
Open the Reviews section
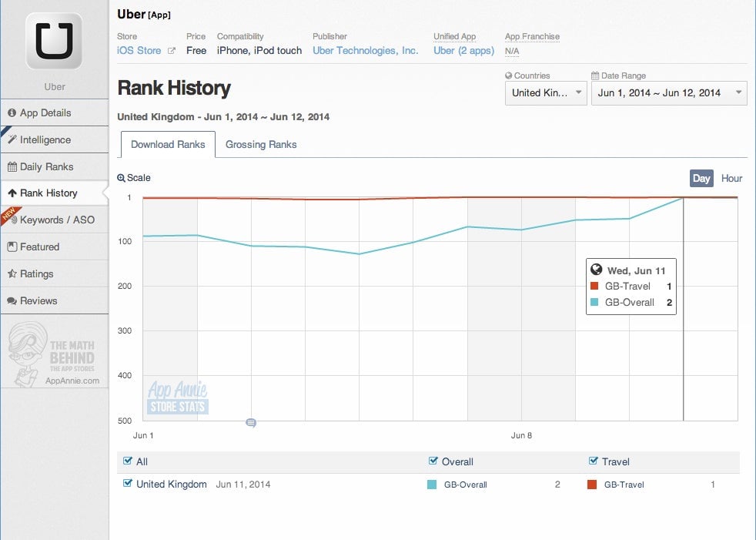[x=55, y=301]
